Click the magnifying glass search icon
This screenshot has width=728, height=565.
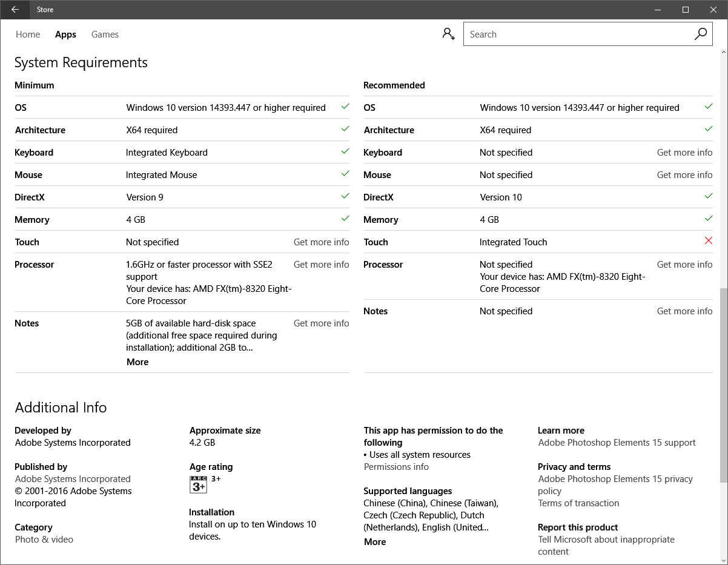tap(700, 35)
